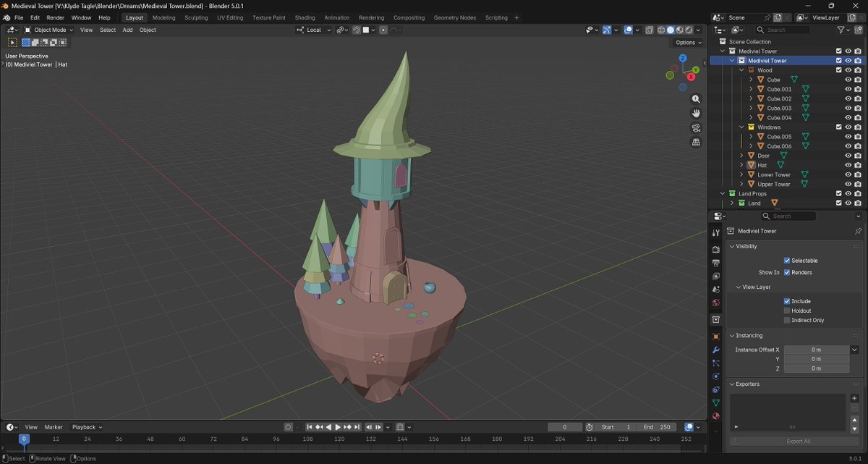Exclude Windows collection via its checkbox
The width and height of the screenshot is (868, 464).
(838, 127)
